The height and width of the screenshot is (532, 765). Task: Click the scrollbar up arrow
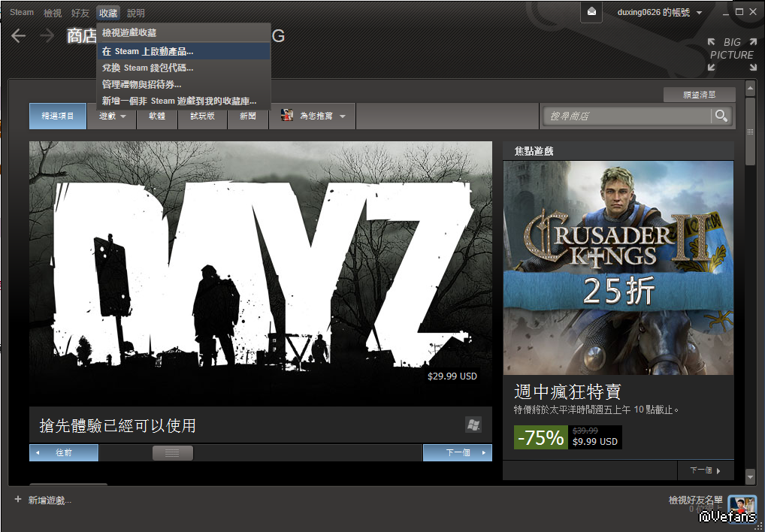751,89
